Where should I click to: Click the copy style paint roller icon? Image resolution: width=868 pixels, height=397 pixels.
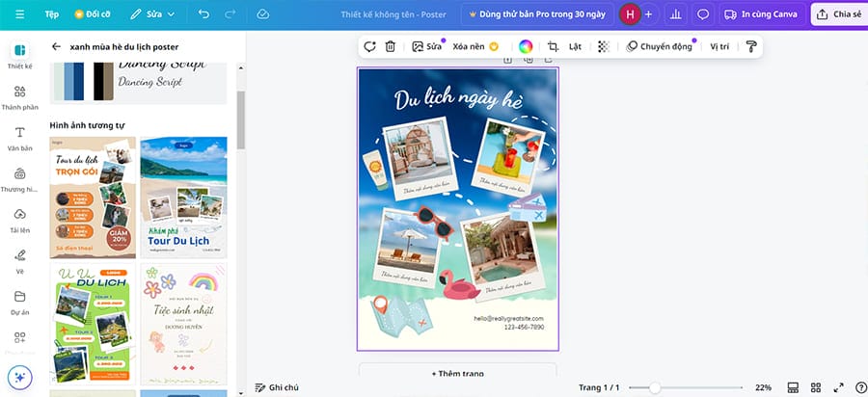751,47
